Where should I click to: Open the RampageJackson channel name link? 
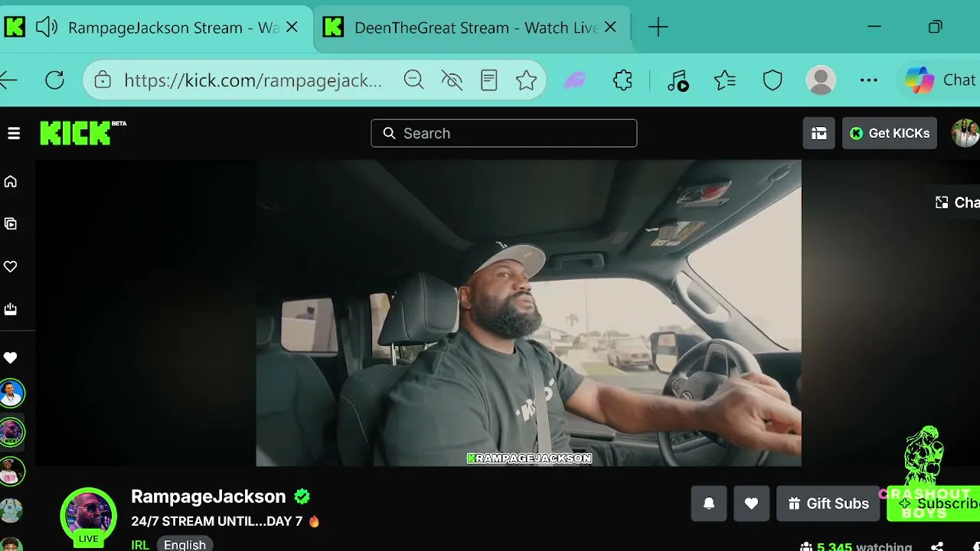[x=208, y=496]
